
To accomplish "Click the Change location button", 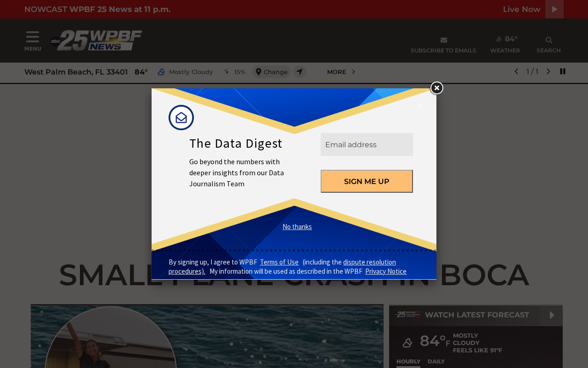I will click(x=271, y=72).
